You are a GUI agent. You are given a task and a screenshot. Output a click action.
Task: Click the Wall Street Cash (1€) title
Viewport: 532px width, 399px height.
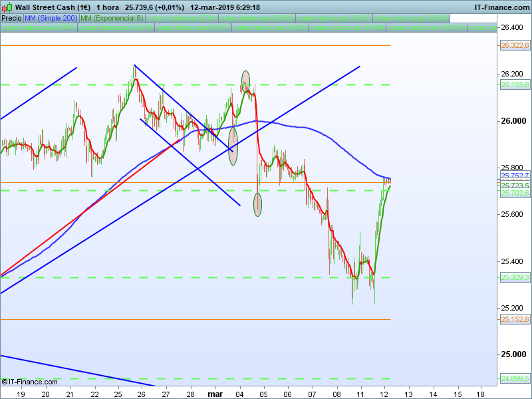point(53,7)
